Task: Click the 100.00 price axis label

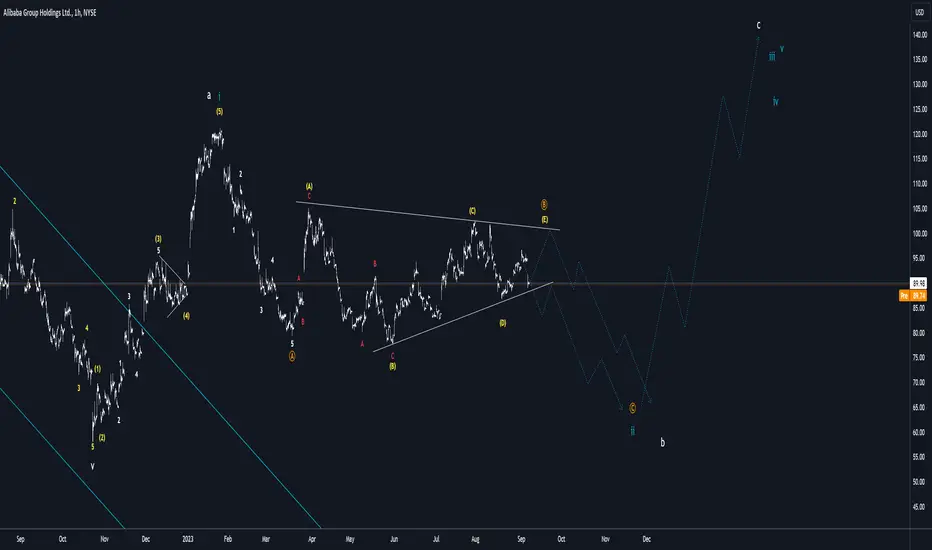Action: [920, 233]
